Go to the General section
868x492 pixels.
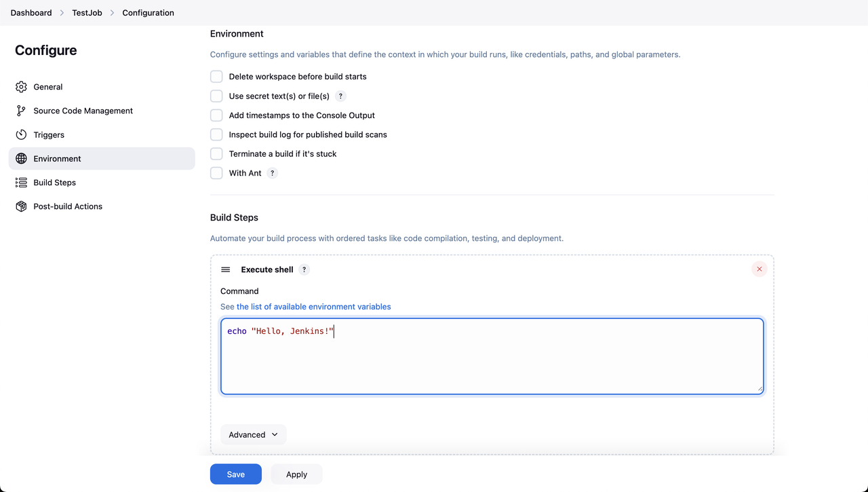tap(102, 87)
